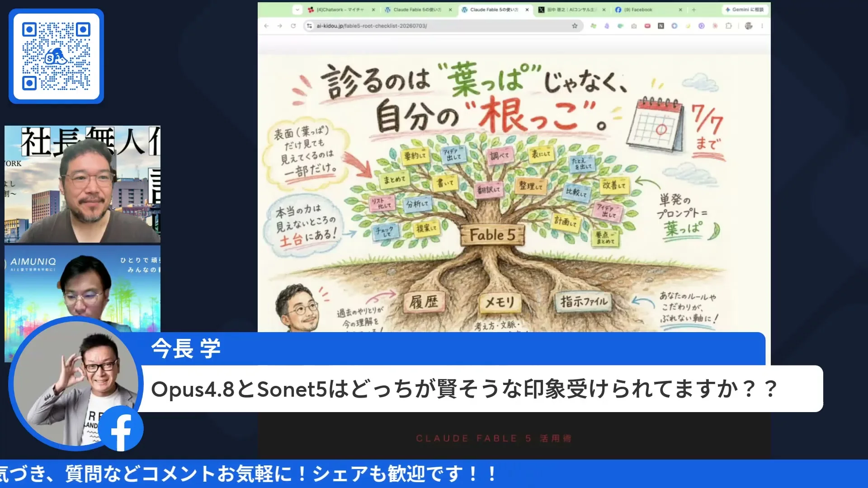
Task: Click the Opus4.8 comment text bubble
Action: click(x=481, y=389)
